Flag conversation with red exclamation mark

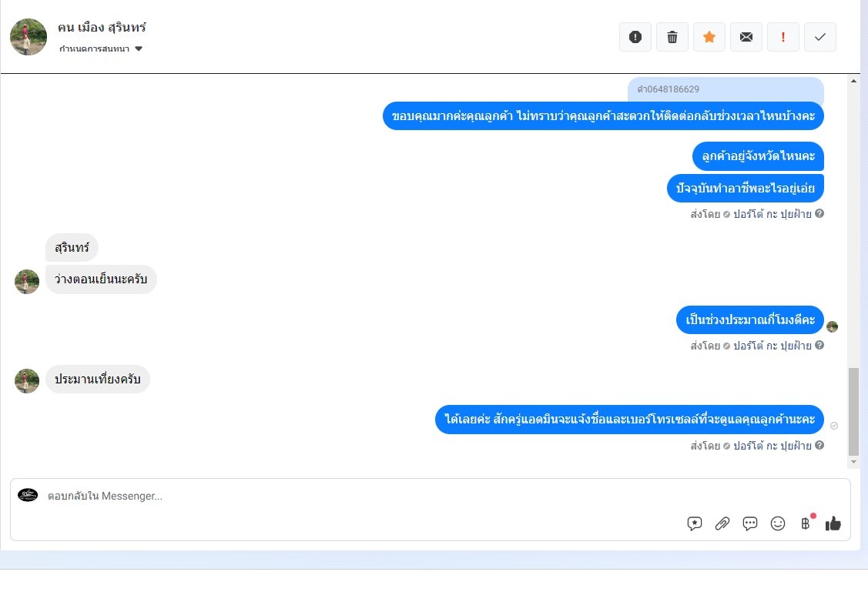783,37
